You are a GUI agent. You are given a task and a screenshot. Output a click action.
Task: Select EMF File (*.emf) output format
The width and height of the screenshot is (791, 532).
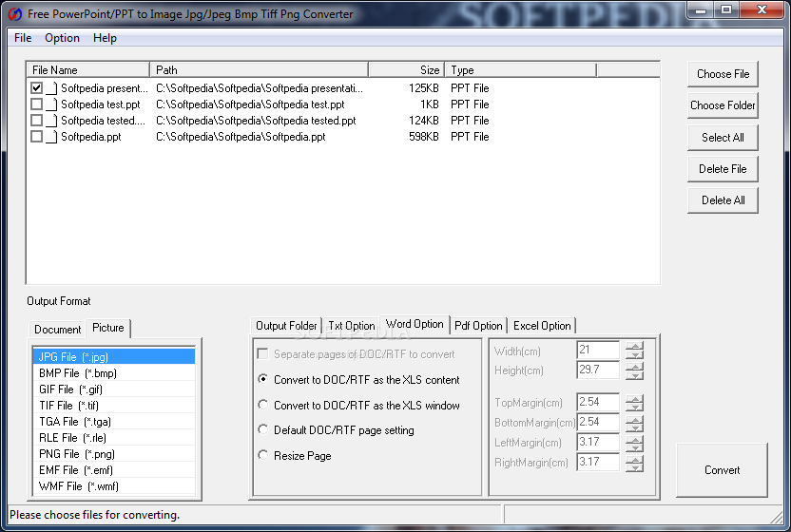point(114,470)
